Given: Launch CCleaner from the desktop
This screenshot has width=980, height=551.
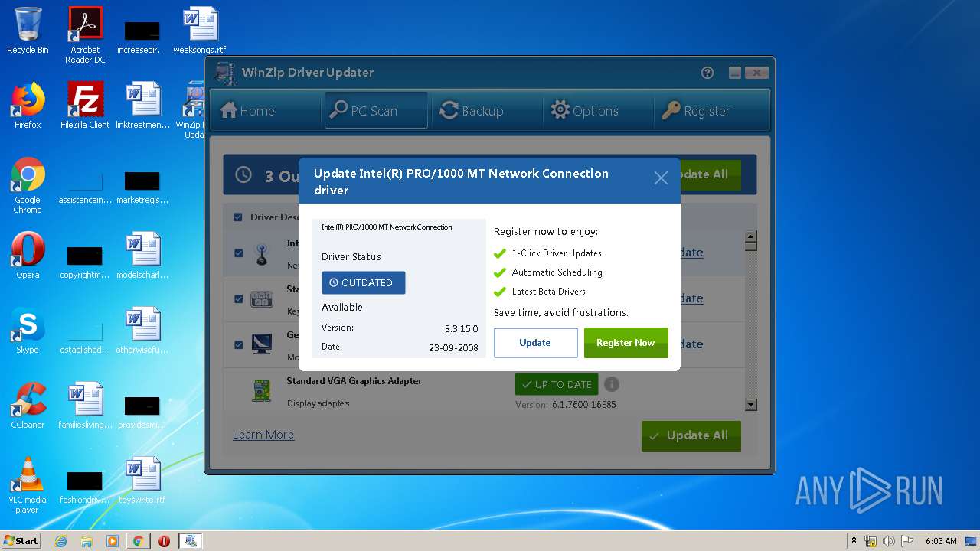Looking at the screenshot, I should [28, 406].
